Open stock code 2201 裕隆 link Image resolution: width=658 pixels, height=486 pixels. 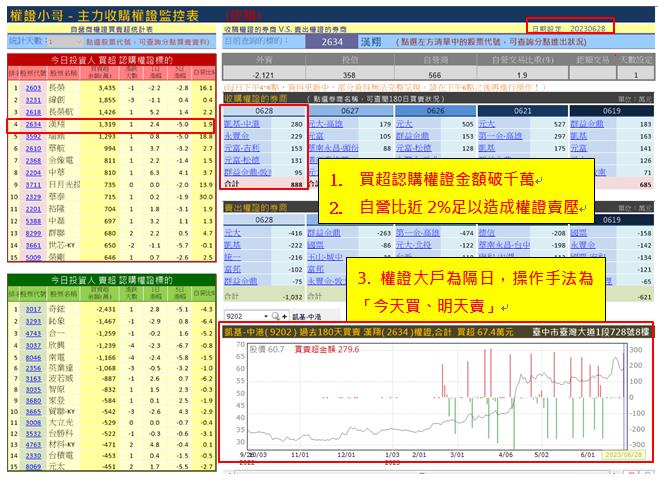33,209
